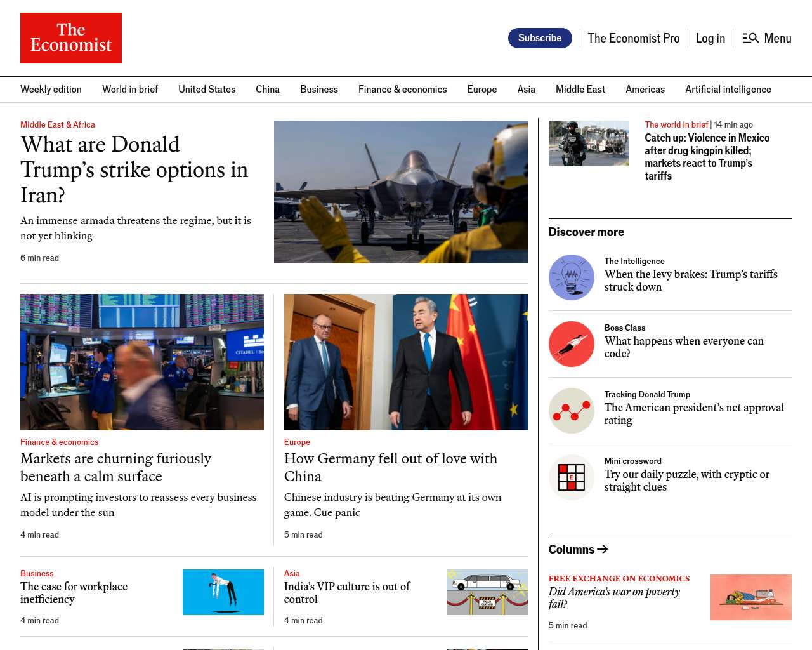Open Finance & economics nav item
812x650 pixels.
[x=402, y=90]
